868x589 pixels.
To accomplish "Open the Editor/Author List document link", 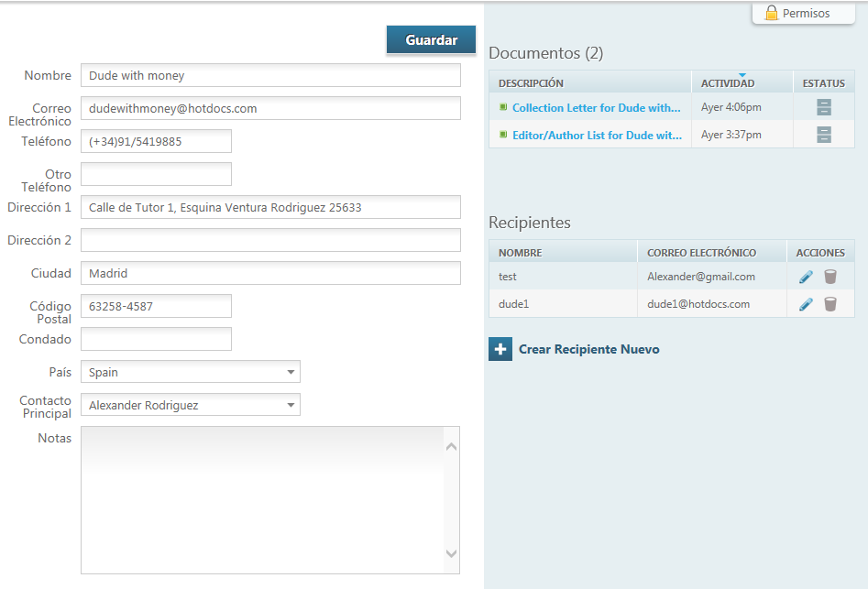I will point(596,136).
